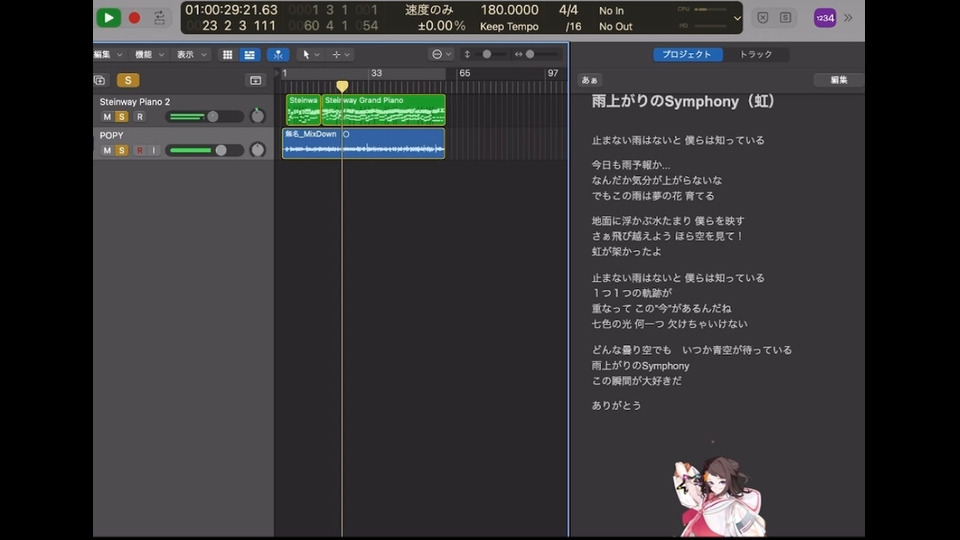Switch to the プロジェクト notes tab
The width and height of the screenshot is (960, 540).
[687, 54]
